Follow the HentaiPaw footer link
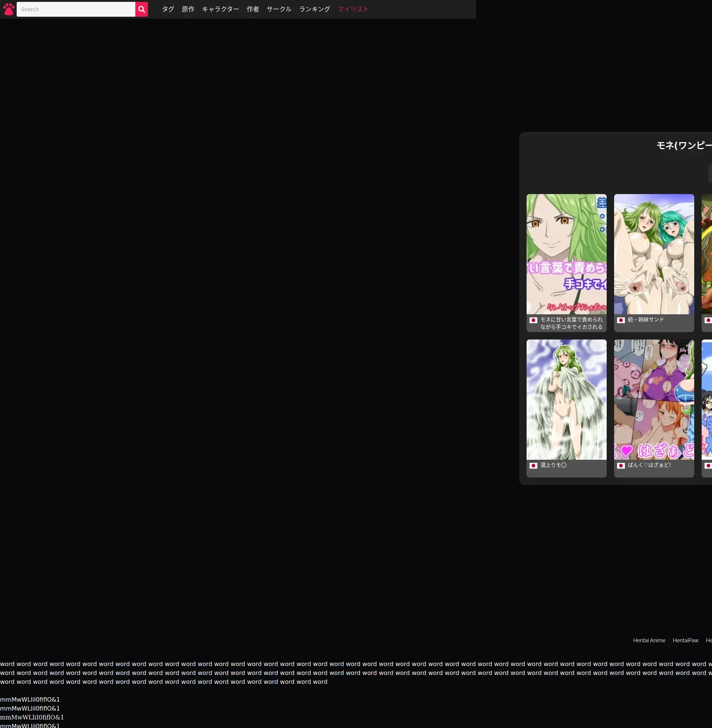The image size is (712, 728). click(x=685, y=640)
